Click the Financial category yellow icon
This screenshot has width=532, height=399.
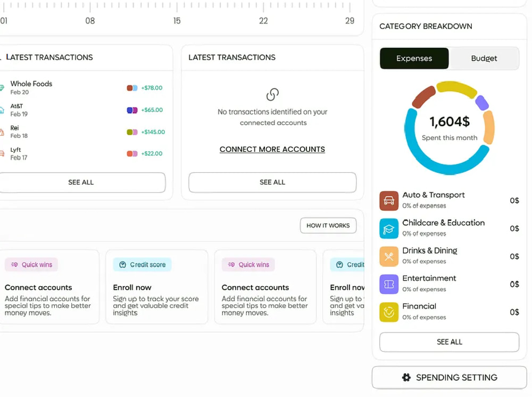coord(388,312)
